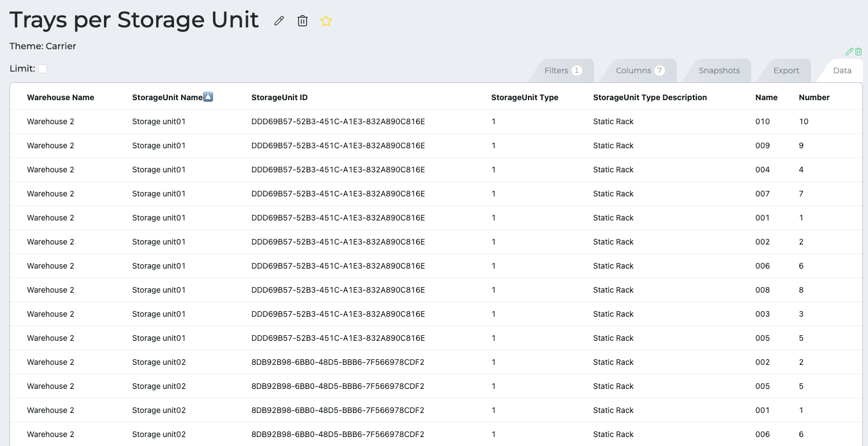The height and width of the screenshot is (446, 868).
Task: Click Storage unit02 cell in its 005 row
Action: [159, 386]
